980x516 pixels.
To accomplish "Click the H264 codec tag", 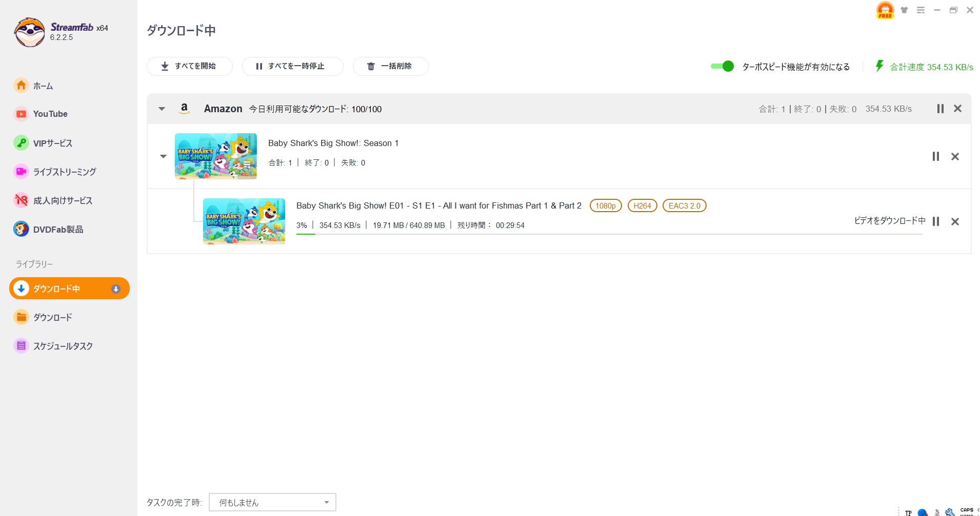I will pyautogui.click(x=642, y=205).
